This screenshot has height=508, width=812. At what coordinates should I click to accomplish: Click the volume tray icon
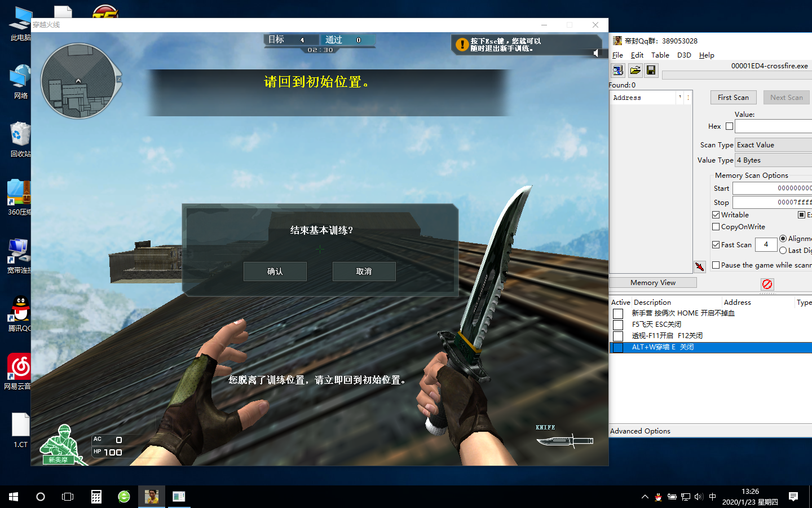click(x=699, y=497)
